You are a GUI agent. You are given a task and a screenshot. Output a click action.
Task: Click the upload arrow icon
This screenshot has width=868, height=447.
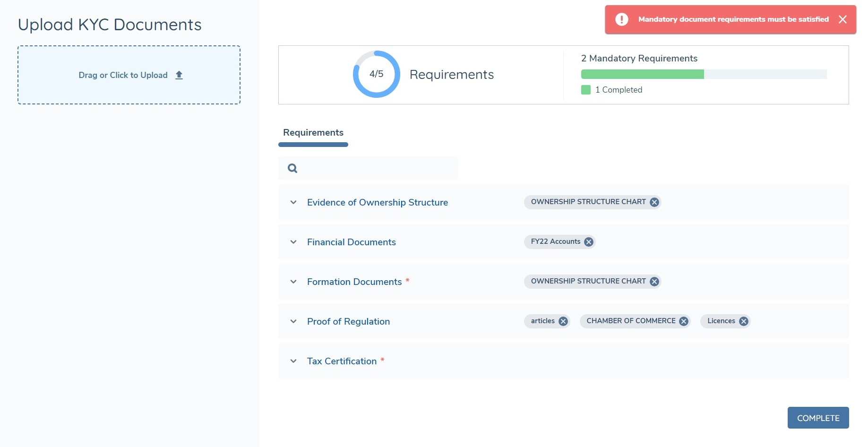pos(179,75)
